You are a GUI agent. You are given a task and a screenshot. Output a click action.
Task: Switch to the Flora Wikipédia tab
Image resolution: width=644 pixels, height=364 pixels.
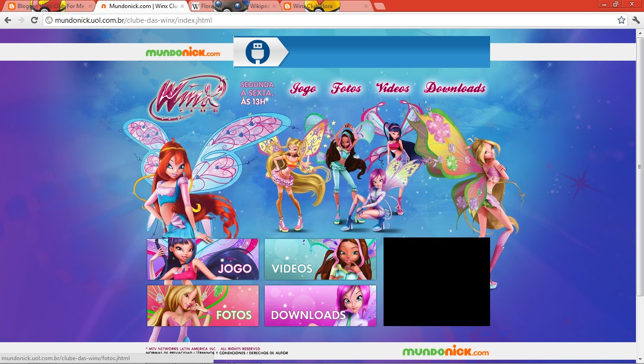tap(234, 7)
